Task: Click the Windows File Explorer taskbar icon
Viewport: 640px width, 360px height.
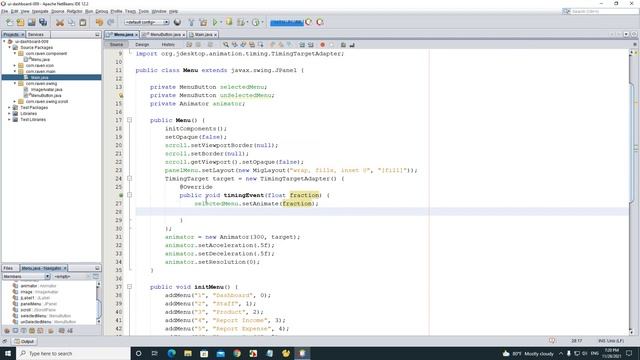Action: tap(188, 353)
